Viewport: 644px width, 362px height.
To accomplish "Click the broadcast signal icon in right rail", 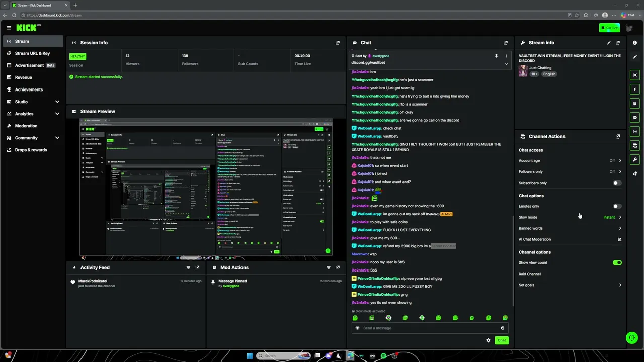I will 635,131.
